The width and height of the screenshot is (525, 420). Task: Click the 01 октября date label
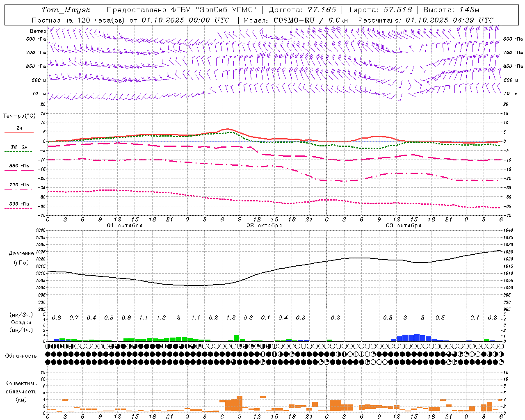(x=125, y=226)
